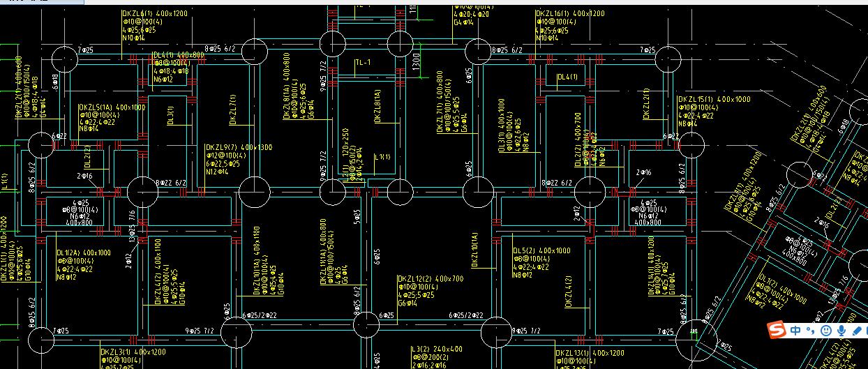
Task: Select the 'DKZL15(1) 400x1000' label
Action: point(714,100)
